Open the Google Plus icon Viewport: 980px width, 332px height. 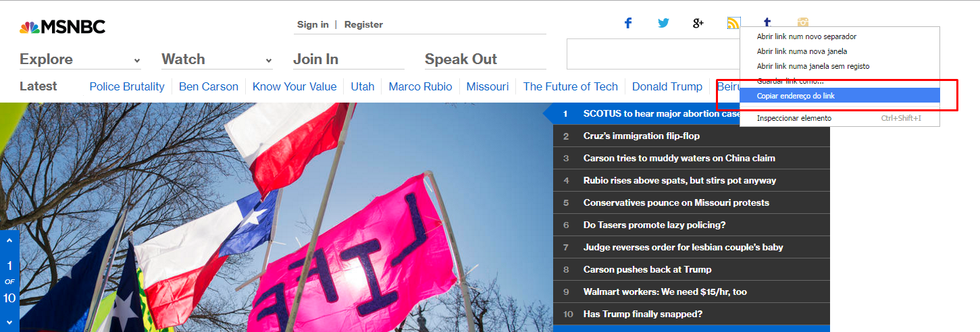point(698,23)
